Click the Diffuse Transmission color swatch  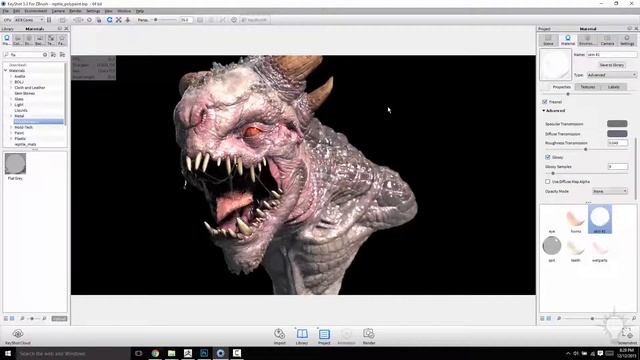(617, 133)
